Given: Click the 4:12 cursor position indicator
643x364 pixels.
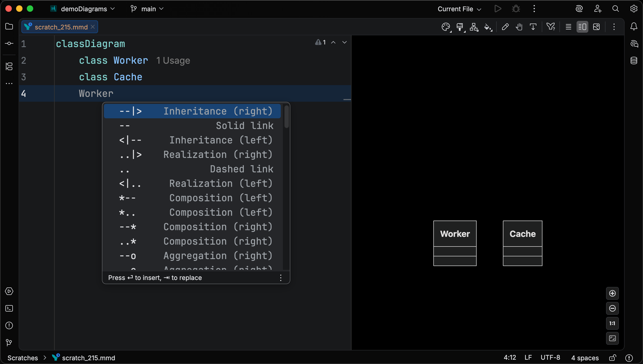Looking at the screenshot, I should click(x=510, y=358).
